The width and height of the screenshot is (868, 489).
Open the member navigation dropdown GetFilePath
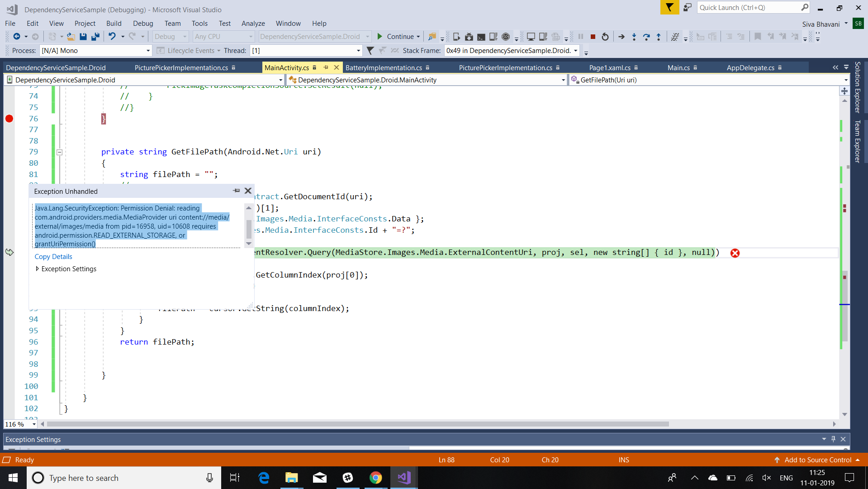[846, 80]
